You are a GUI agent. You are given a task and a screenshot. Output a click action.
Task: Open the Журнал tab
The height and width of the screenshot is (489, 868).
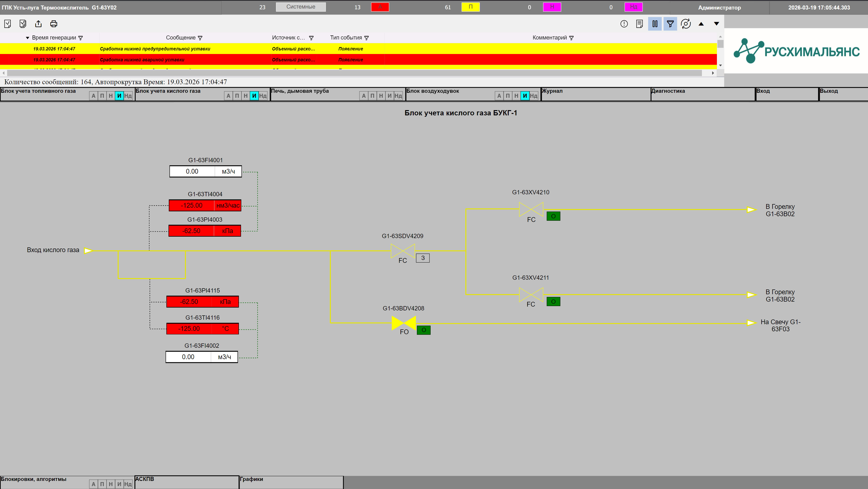point(596,94)
